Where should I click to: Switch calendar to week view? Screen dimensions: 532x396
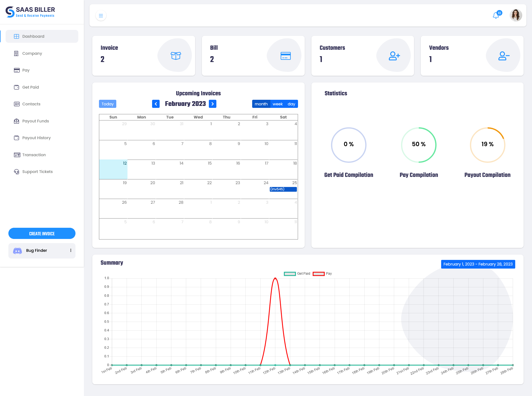pyautogui.click(x=278, y=104)
